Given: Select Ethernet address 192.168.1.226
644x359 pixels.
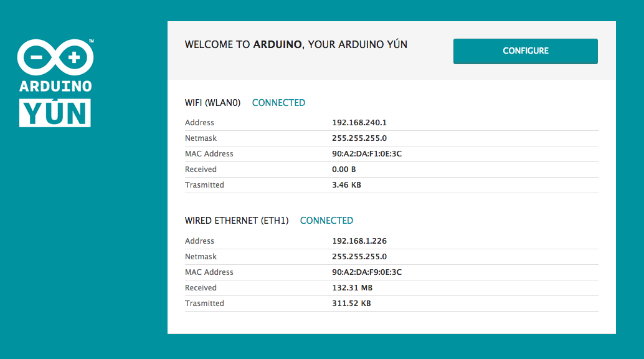Looking at the screenshot, I should coord(359,241).
